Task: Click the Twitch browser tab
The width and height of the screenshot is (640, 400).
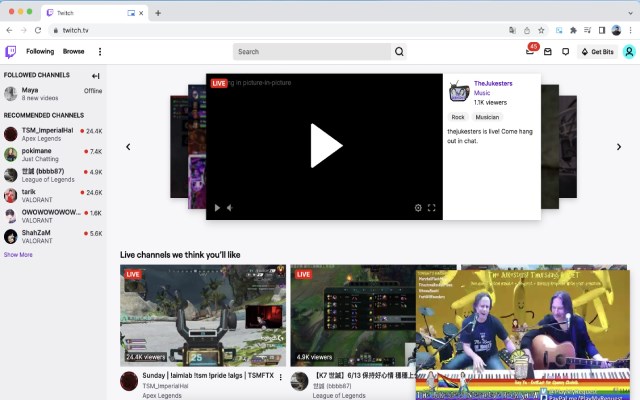Action: pyautogui.click(x=95, y=13)
